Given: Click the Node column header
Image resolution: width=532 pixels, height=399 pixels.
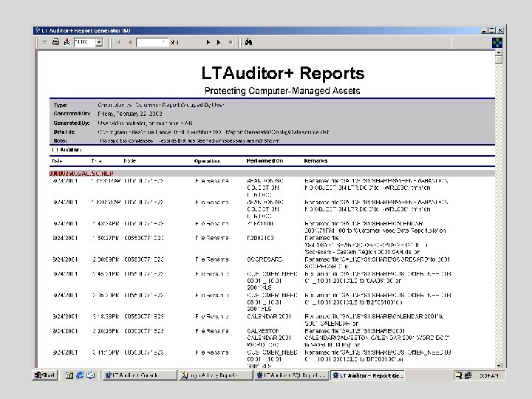Looking at the screenshot, I should coord(130,161).
